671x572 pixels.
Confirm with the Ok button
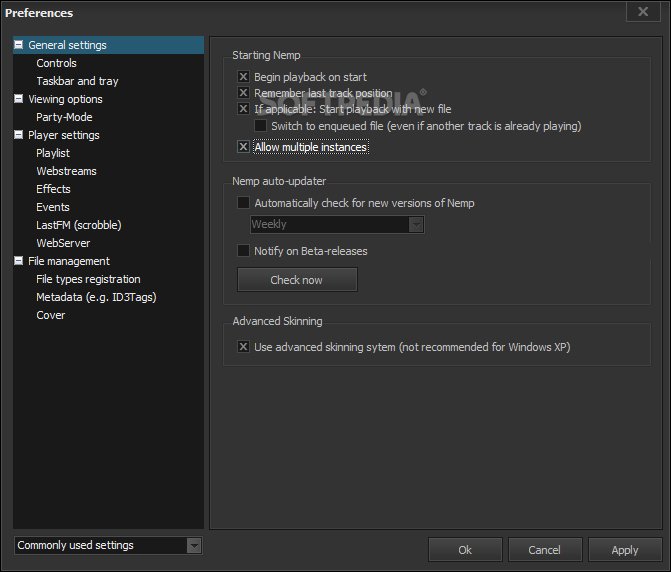coord(465,550)
